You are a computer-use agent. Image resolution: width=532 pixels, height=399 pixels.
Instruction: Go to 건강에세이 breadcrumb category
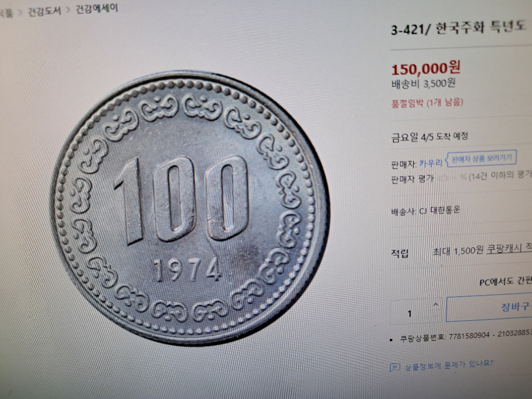pyautogui.click(x=97, y=8)
